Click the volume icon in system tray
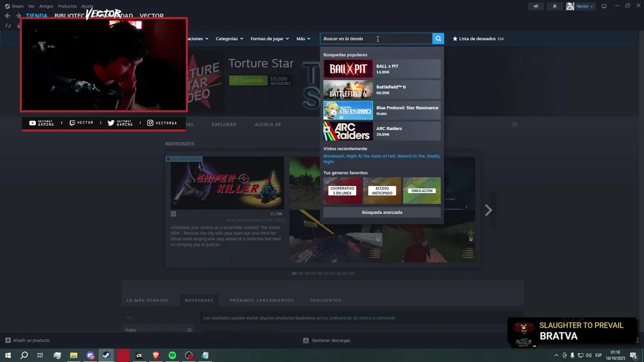644x362 pixels. point(588,355)
